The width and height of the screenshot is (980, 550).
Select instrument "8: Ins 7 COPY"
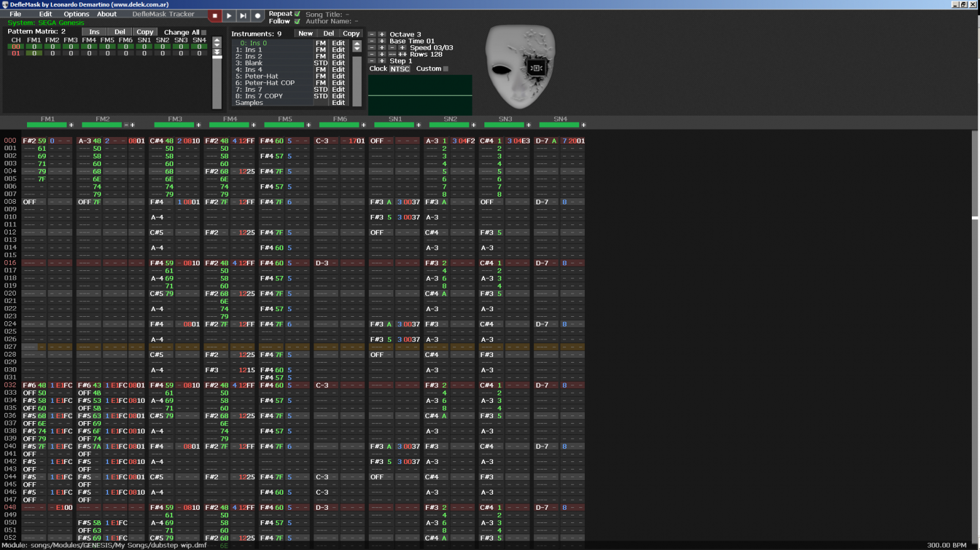coord(273,96)
